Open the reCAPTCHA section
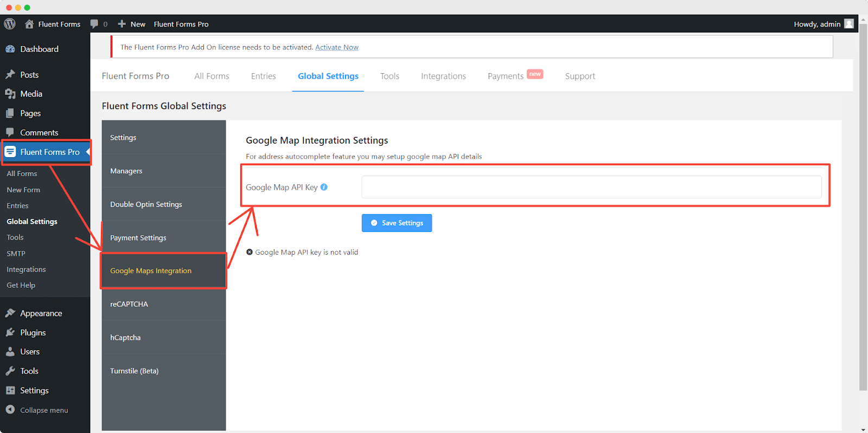 click(164, 304)
